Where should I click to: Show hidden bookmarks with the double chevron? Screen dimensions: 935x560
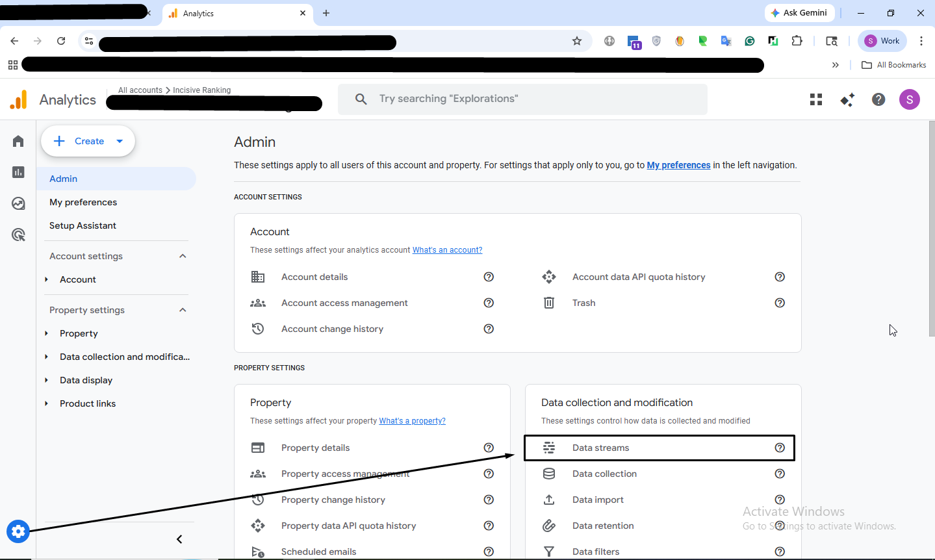point(836,65)
